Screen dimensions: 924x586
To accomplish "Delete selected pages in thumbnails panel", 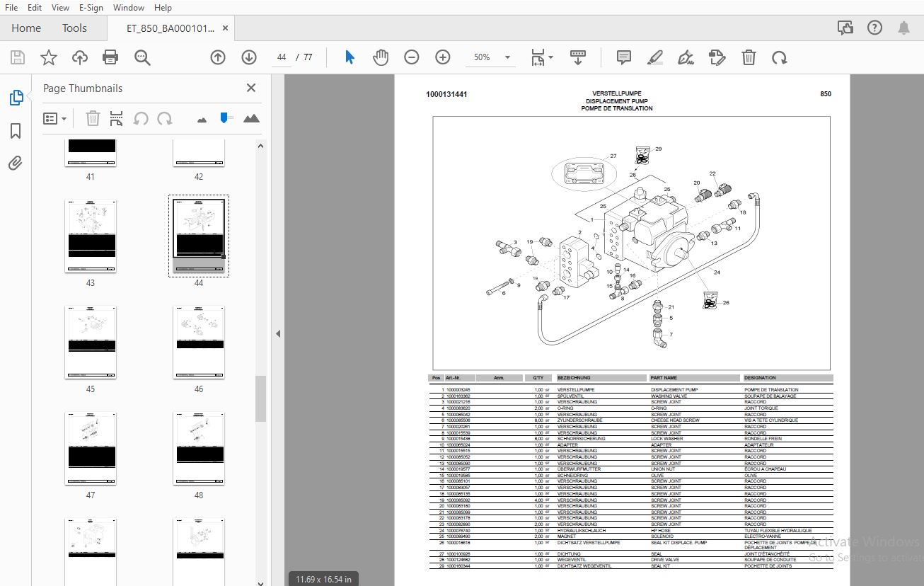I will 93,118.
